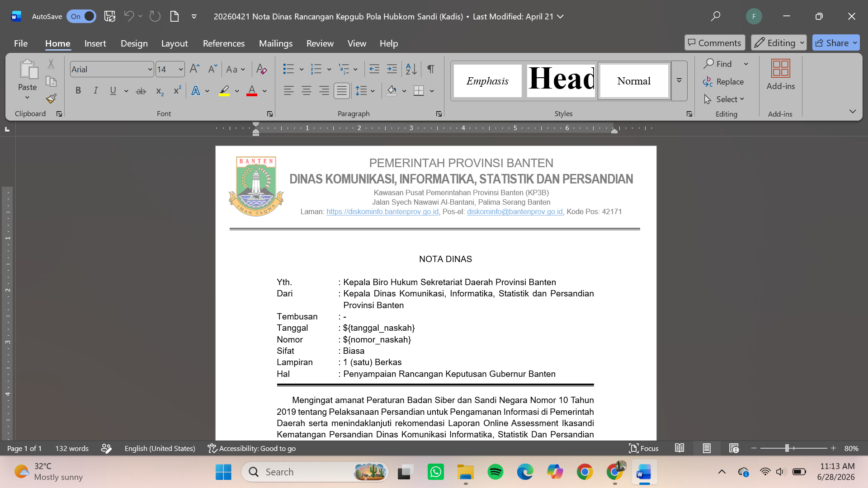Expand the font size dropdown

[180, 69]
